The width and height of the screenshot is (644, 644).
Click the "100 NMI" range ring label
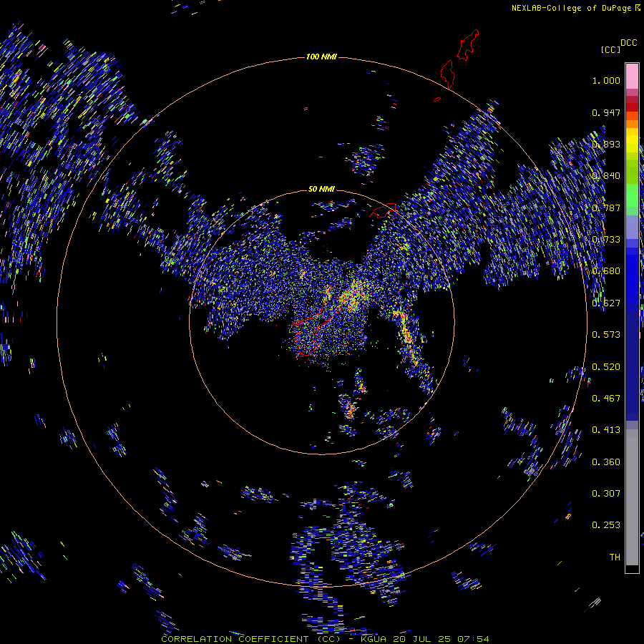tap(321, 57)
